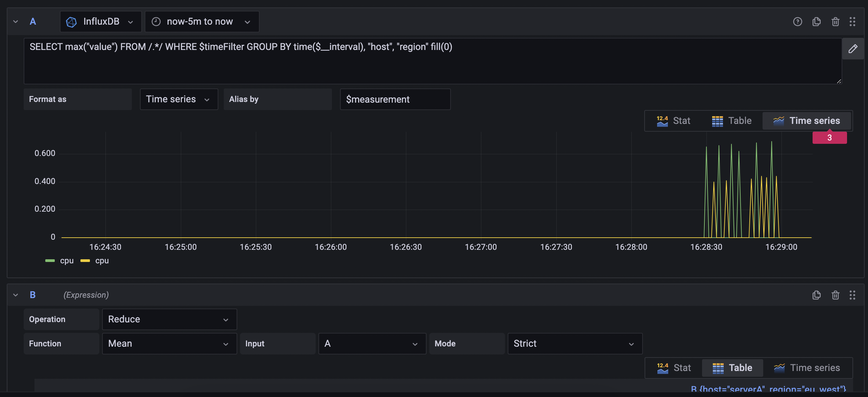Click the clock icon in the time range picker

click(156, 21)
